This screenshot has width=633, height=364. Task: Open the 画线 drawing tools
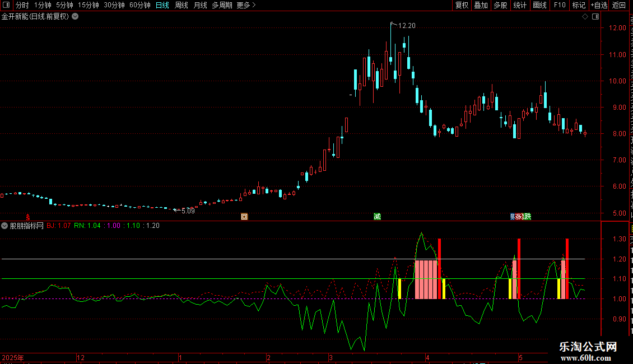[539, 5]
